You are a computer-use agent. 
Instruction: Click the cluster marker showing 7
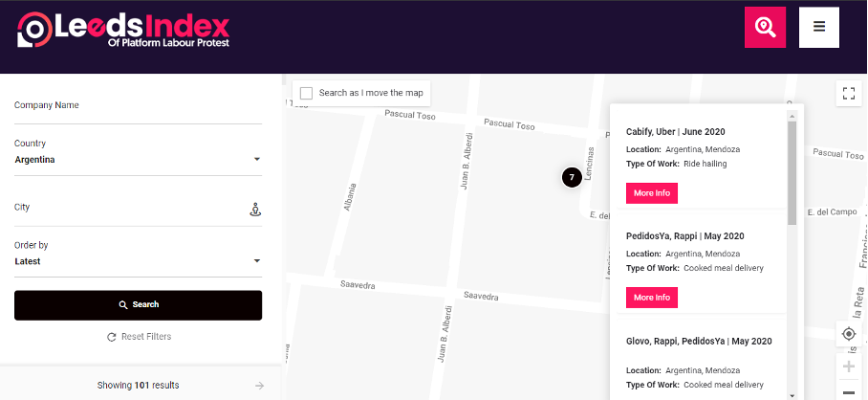point(572,177)
